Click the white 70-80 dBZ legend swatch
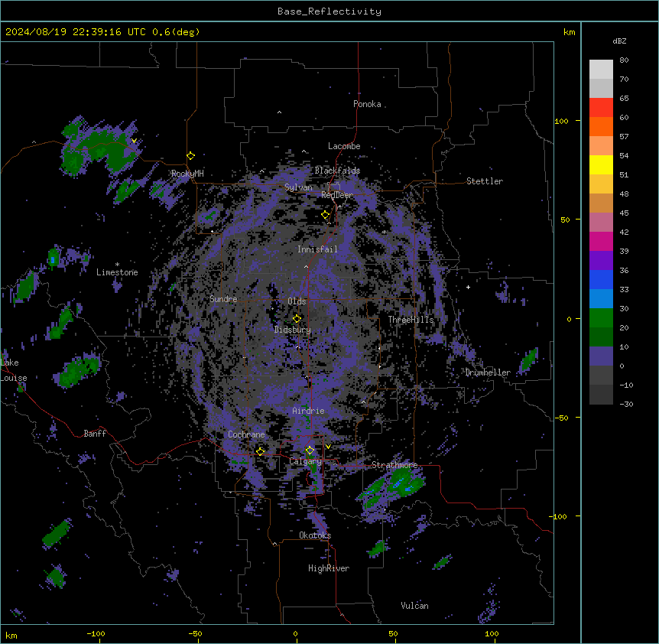The width and height of the screenshot is (659, 644). 601,69
